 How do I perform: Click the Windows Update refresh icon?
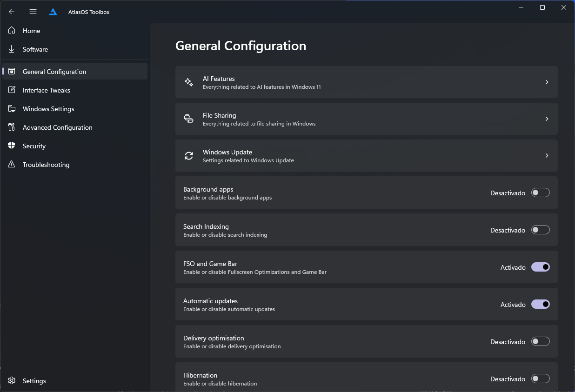189,156
